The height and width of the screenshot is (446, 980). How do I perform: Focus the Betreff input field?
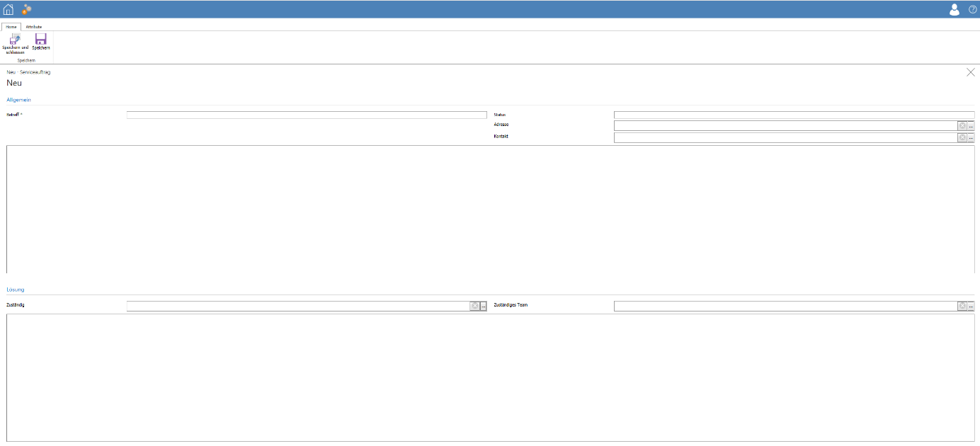click(x=307, y=115)
